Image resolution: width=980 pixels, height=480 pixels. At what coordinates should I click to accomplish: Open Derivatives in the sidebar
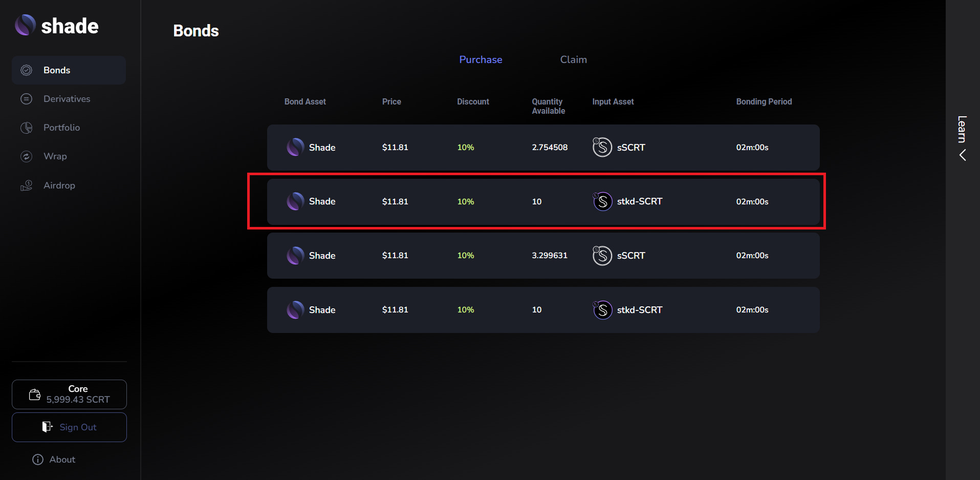tap(69, 99)
